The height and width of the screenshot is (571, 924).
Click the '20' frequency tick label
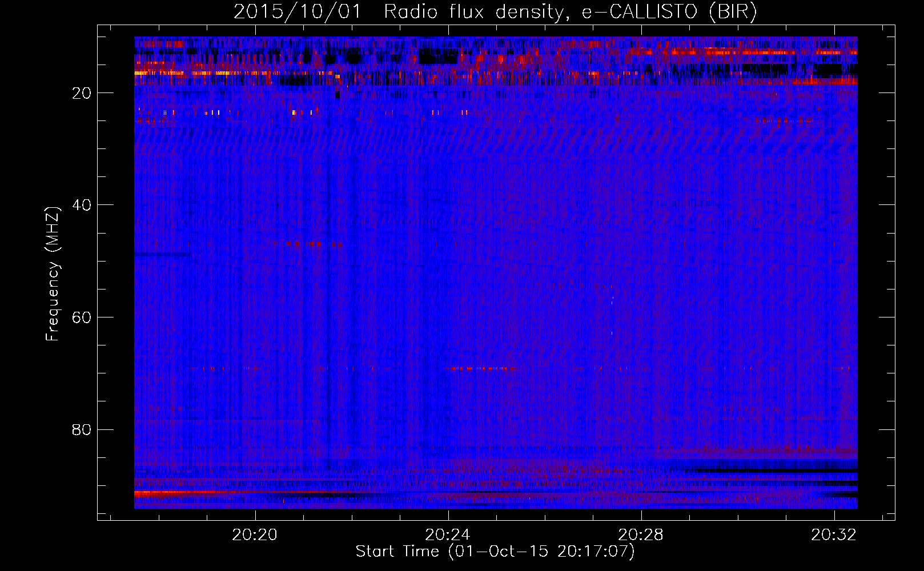82,93
